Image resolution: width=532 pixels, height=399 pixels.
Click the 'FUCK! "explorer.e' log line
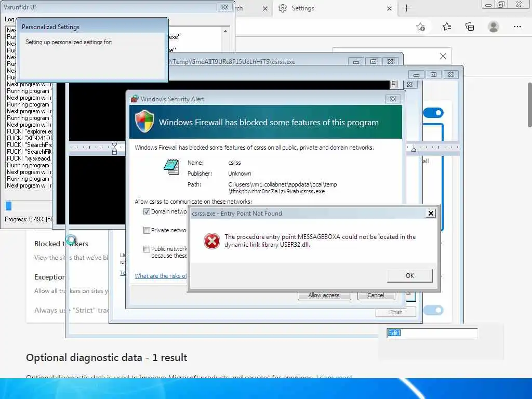[30, 131]
